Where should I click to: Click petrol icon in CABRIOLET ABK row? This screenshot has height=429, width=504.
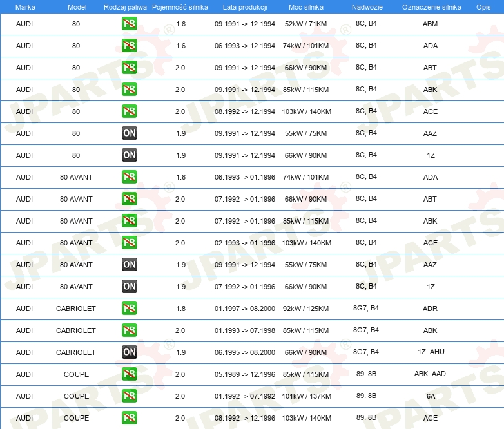(x=129, y=330)
